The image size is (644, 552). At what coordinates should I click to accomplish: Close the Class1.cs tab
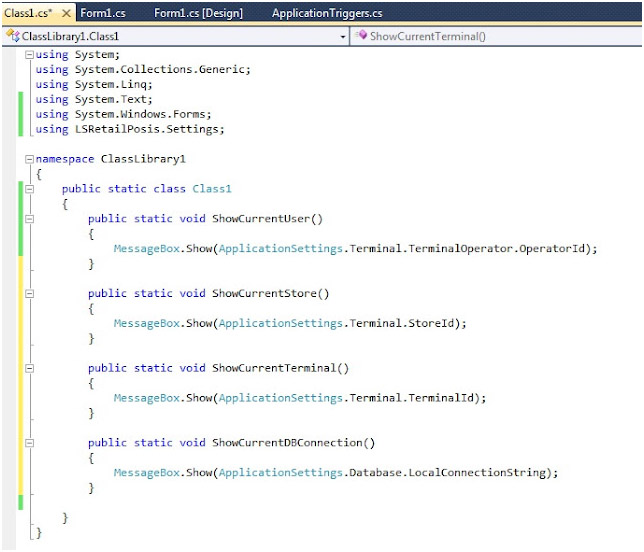point(66,13)
